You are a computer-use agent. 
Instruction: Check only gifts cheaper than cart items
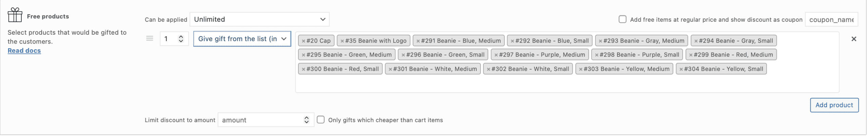(x=321, y=120)
